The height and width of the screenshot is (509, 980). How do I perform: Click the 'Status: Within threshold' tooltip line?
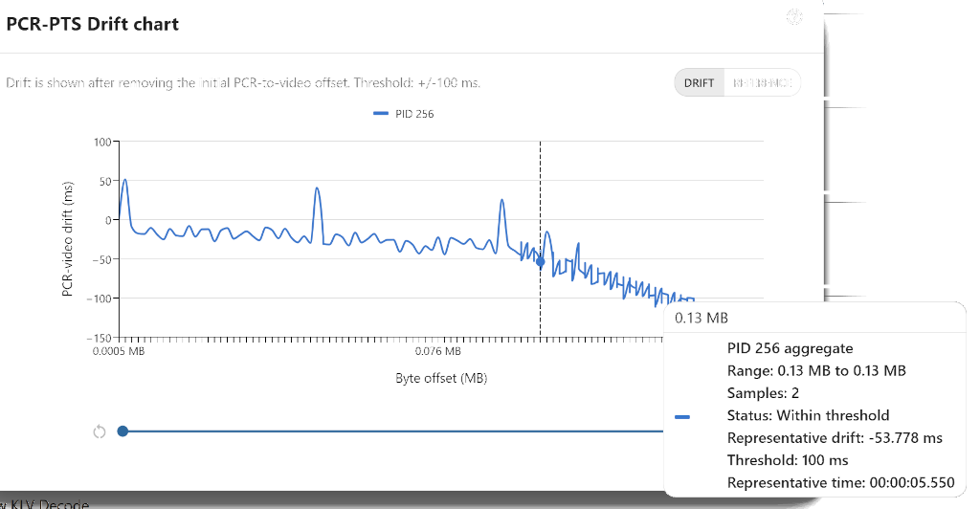click(x=808, y=415)
